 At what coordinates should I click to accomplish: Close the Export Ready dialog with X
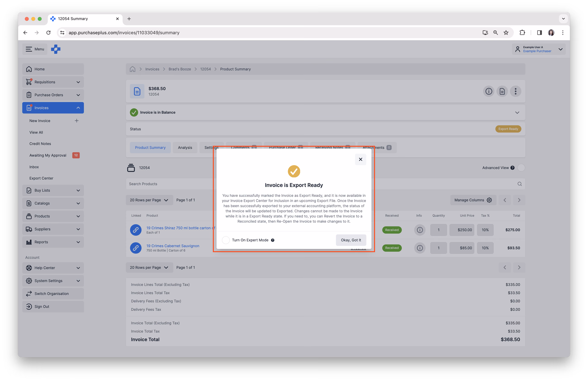coord(360,159)
